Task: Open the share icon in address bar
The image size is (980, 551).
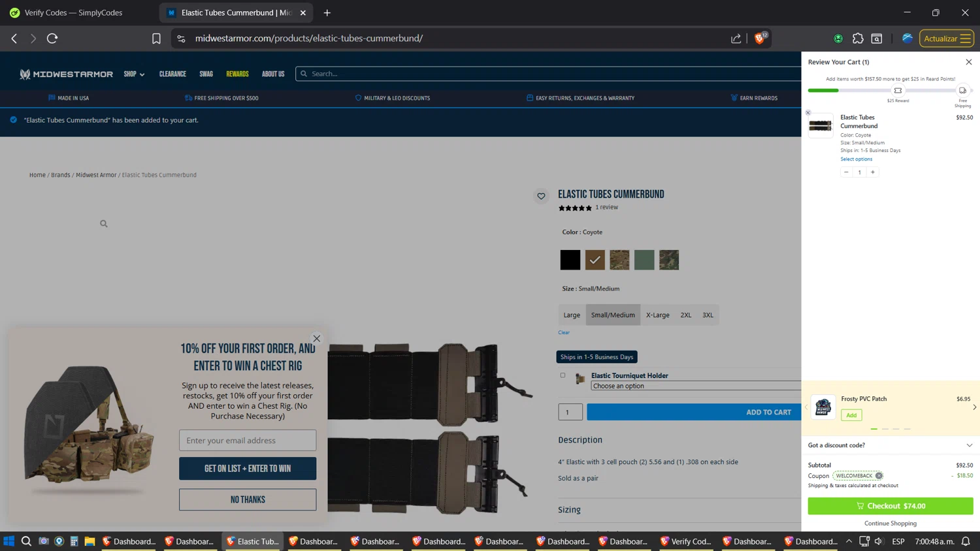Action: [x=736, y=39]
